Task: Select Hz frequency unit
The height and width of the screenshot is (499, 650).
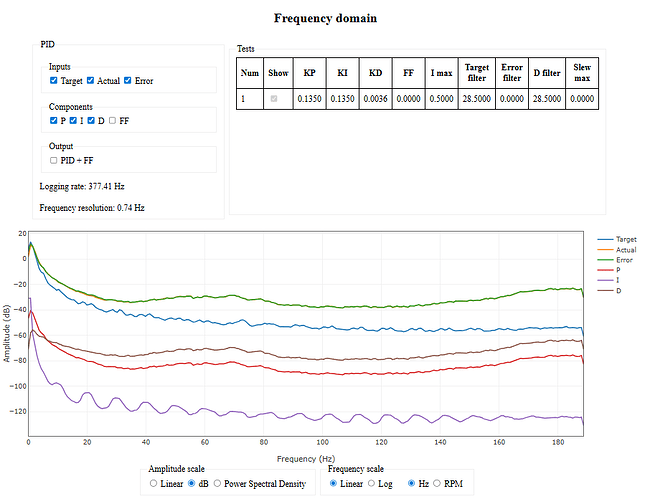Action: (x=411, y=483)
